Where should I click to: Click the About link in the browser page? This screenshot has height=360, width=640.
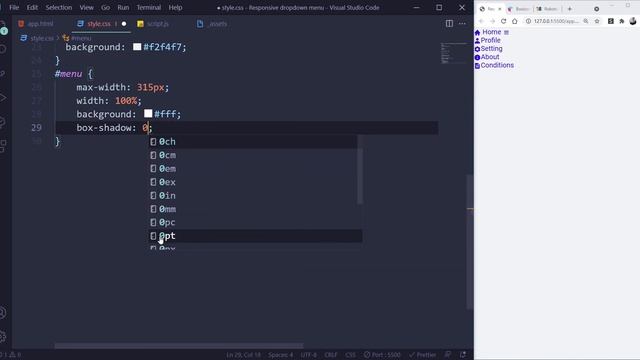coord(490,57)
